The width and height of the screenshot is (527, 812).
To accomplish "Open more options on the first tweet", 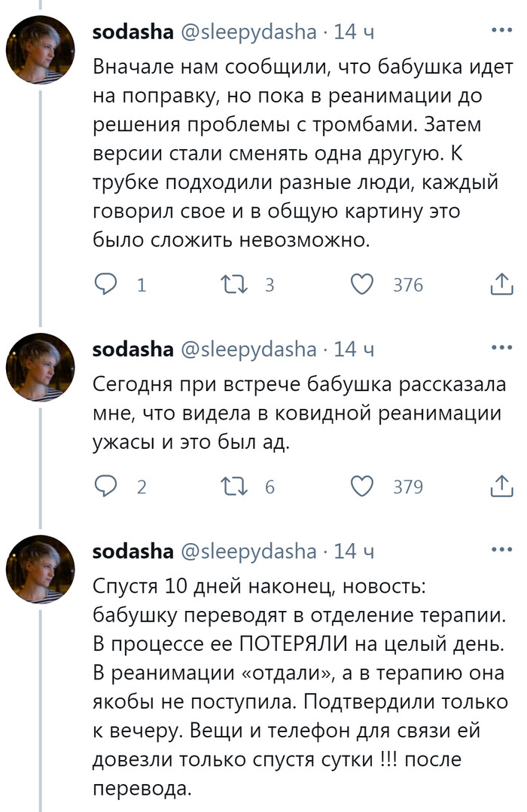I will 501,30.
